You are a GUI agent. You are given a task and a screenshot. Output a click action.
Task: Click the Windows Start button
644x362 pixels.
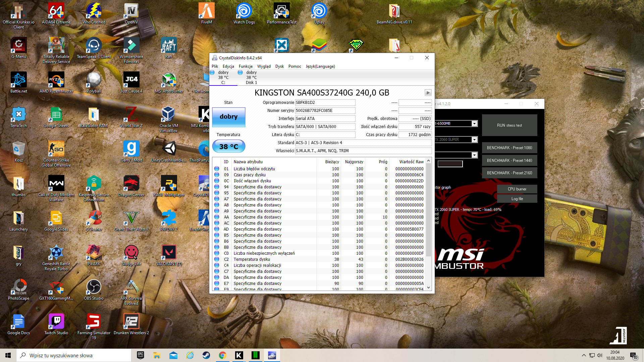[8, 355]
